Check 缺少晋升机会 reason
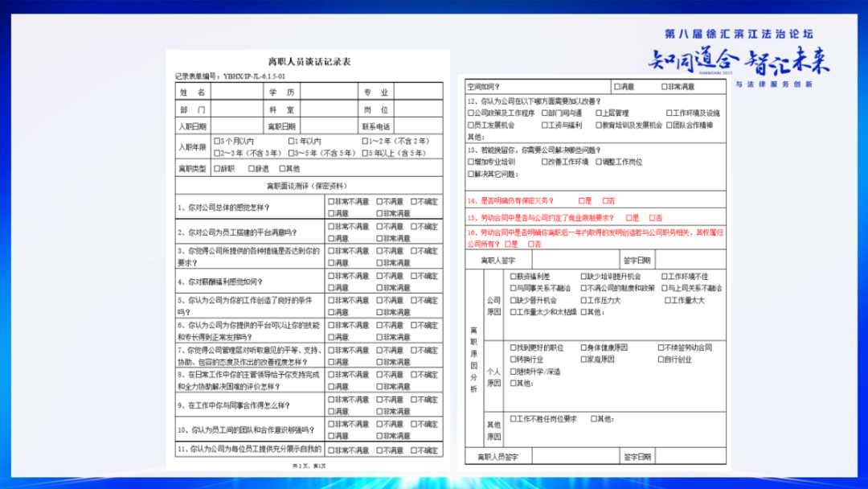The height and width of the screenshot is (489, 868). click(x=513, y=300)
